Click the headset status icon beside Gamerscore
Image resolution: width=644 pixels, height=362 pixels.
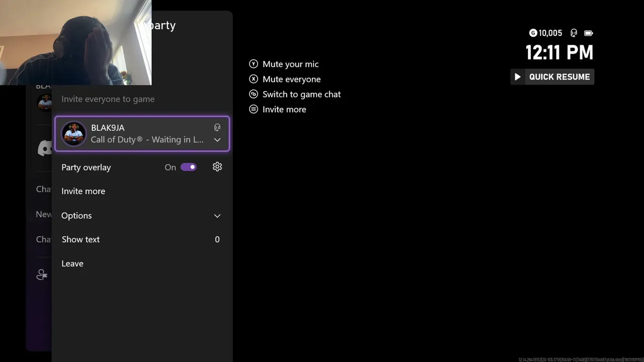click(574, 33)
